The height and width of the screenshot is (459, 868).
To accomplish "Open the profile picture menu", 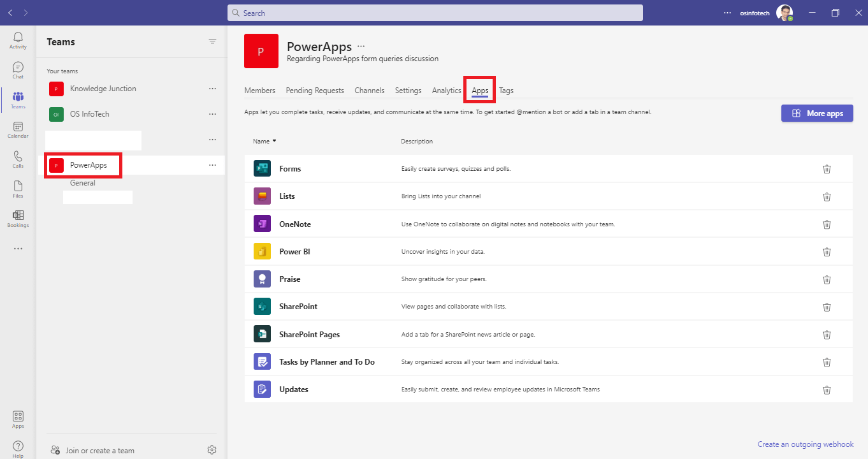I will pos(785,13).
